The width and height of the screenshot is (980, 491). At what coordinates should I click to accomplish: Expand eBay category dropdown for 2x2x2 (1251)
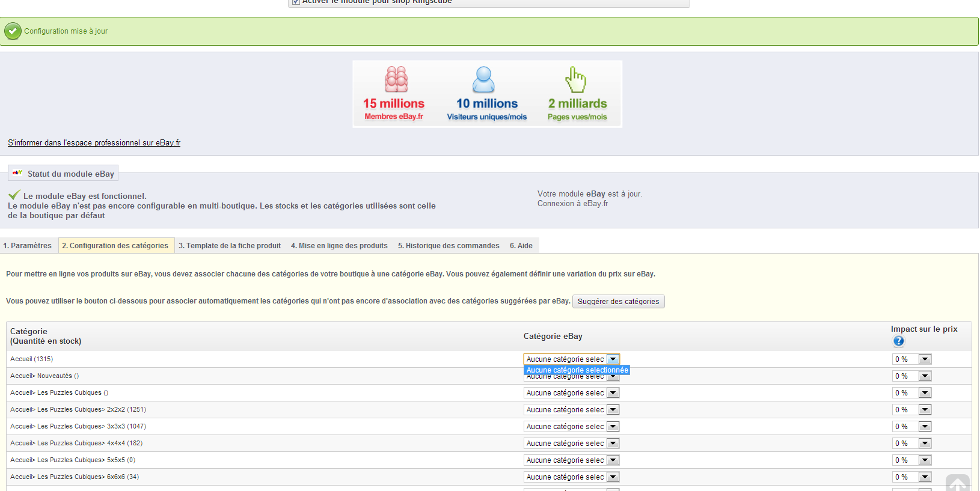point(571,410)
